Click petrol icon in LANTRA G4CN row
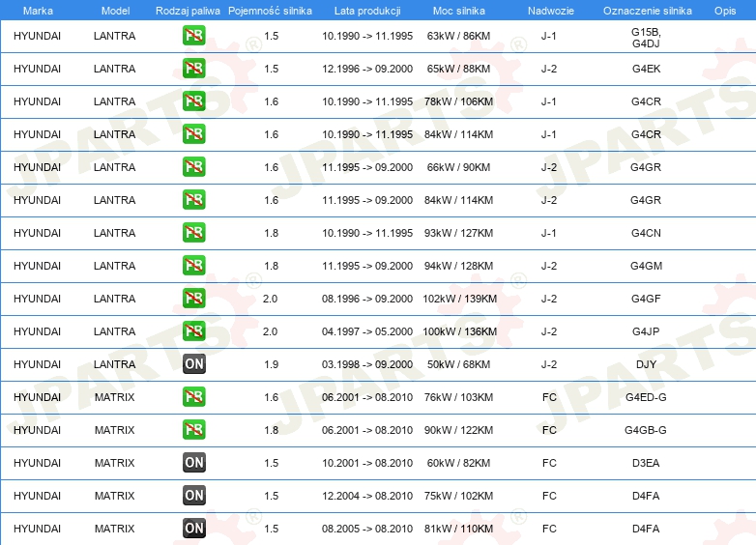Screen dimensions: 756x545 [193, 232]
